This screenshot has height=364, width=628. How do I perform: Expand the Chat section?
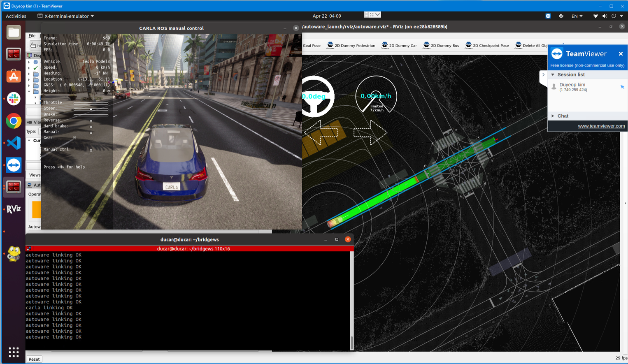(553, 116)
